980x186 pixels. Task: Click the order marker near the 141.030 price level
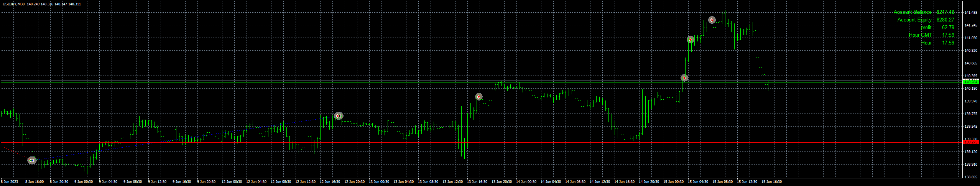click(691, 40)
